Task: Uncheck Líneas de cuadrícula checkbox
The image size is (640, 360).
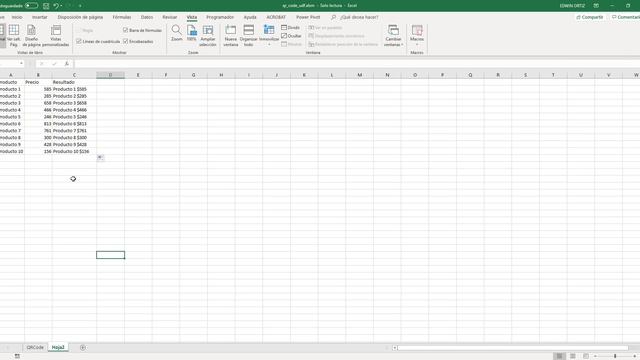Action: (x=79, y=41)
